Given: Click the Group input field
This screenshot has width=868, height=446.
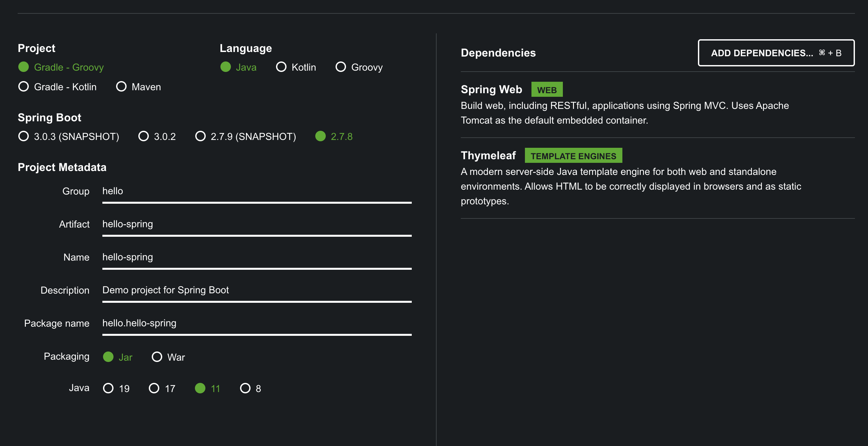Looking at the screenshot, I should click(257, 192).
